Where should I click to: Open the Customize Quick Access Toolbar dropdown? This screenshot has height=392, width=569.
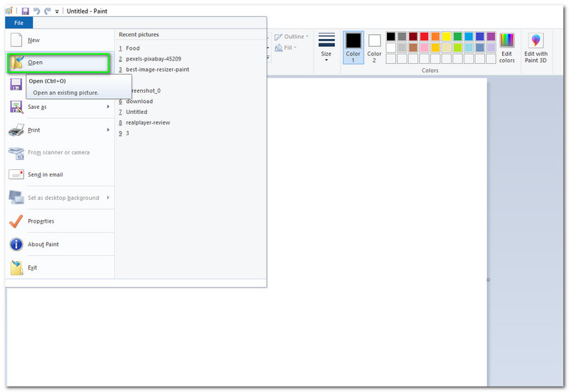click(57, 11)
